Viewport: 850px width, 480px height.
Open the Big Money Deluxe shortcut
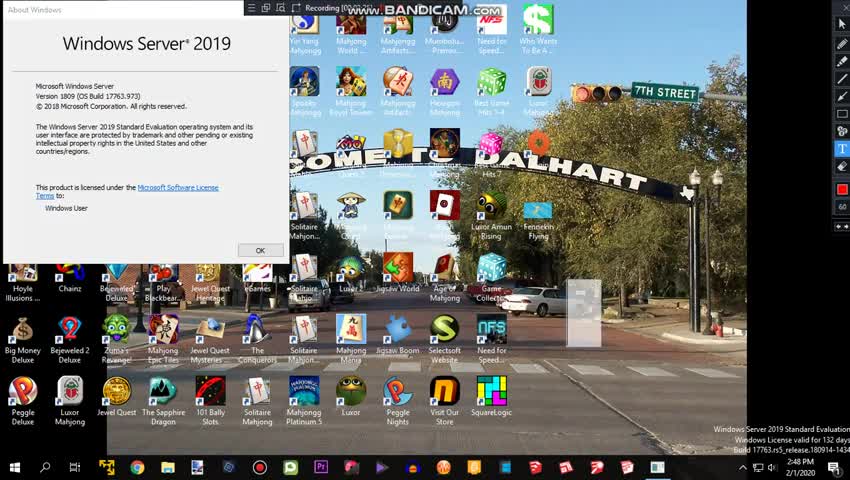[x=23, y=340]
